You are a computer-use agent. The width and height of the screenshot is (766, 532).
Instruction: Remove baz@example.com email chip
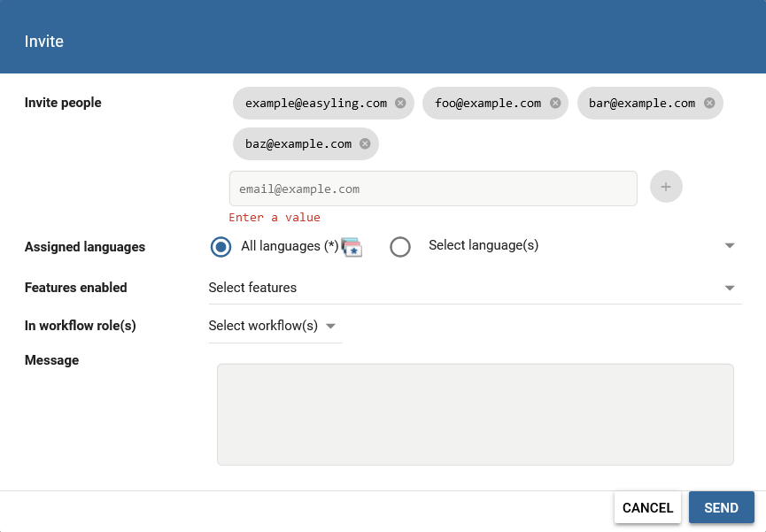click(x=365, y=143)
